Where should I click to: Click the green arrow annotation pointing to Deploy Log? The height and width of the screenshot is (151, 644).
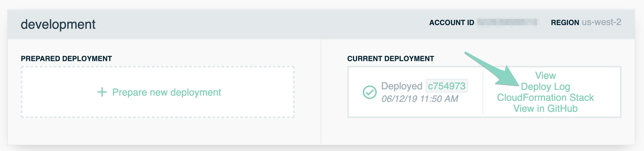(492, 69)
